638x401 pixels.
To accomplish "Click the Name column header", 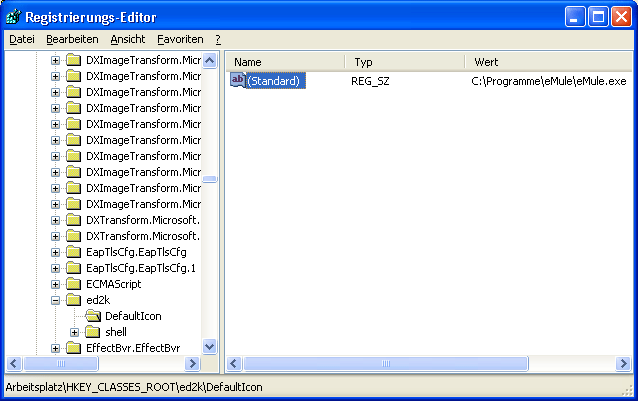I will coord(286,62).
